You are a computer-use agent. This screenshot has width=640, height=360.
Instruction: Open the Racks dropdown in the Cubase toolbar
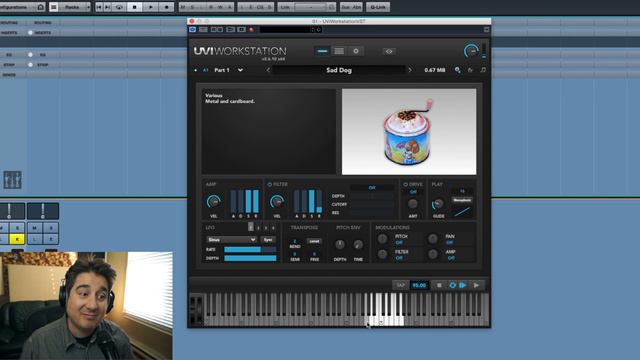point(75,7)
